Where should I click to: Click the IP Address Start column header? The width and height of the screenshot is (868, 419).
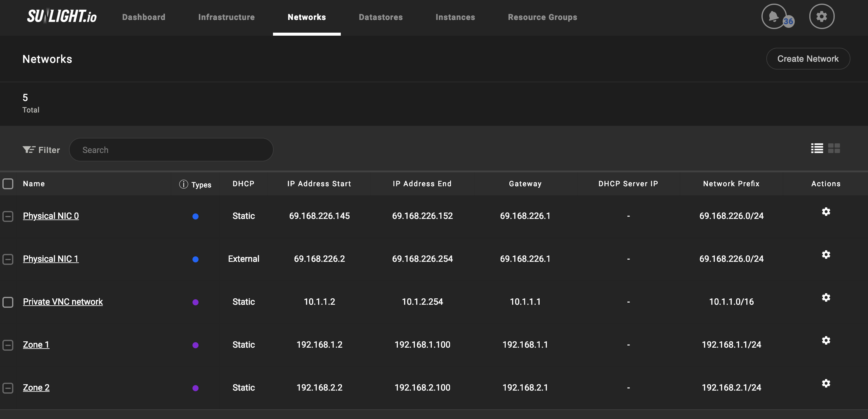pyautogui.click(x=319, y=184)
